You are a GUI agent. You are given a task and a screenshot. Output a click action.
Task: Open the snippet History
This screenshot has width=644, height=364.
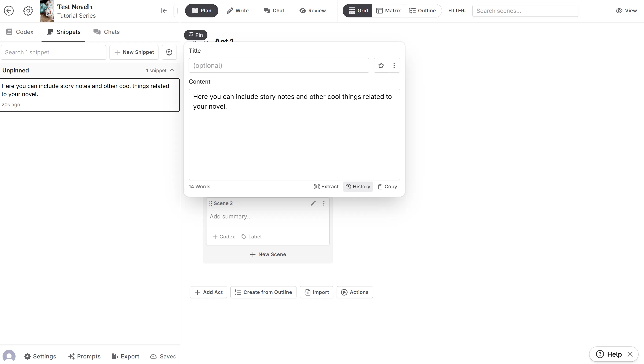pos(358,187)
